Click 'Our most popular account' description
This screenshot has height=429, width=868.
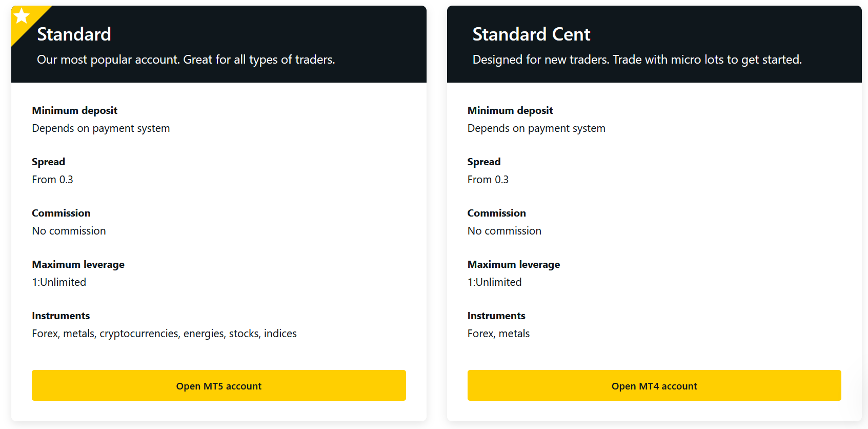[186, 60]
